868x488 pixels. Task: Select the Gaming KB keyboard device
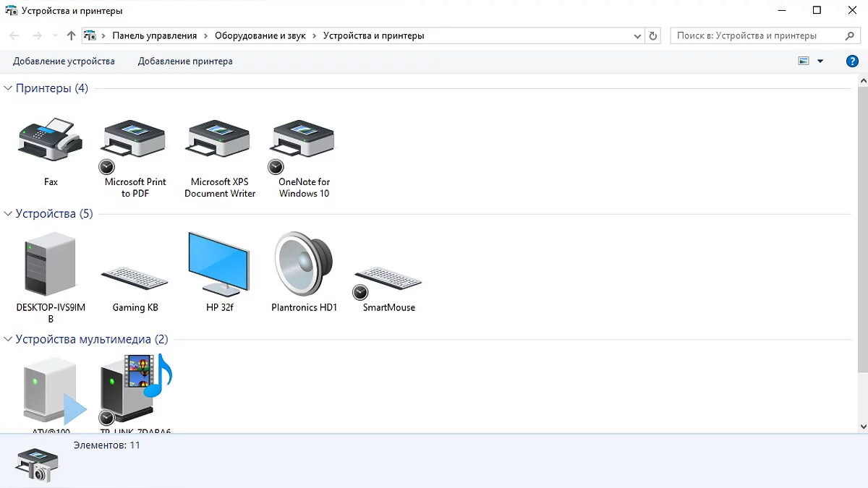coord(135,279)
